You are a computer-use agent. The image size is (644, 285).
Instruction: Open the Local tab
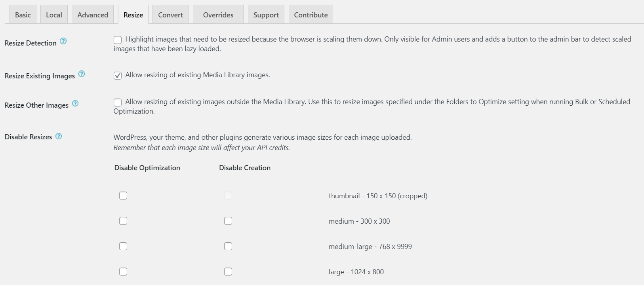point(54,15)
